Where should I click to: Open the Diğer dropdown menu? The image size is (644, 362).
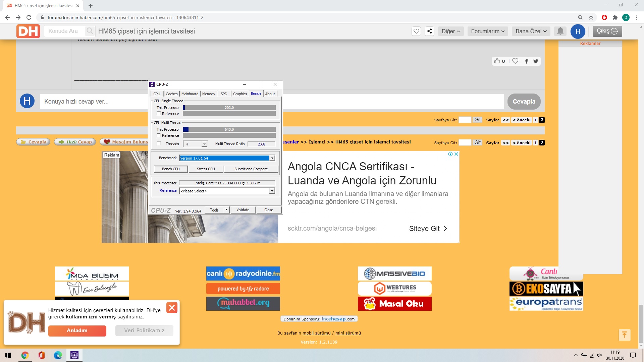[451, 31]
